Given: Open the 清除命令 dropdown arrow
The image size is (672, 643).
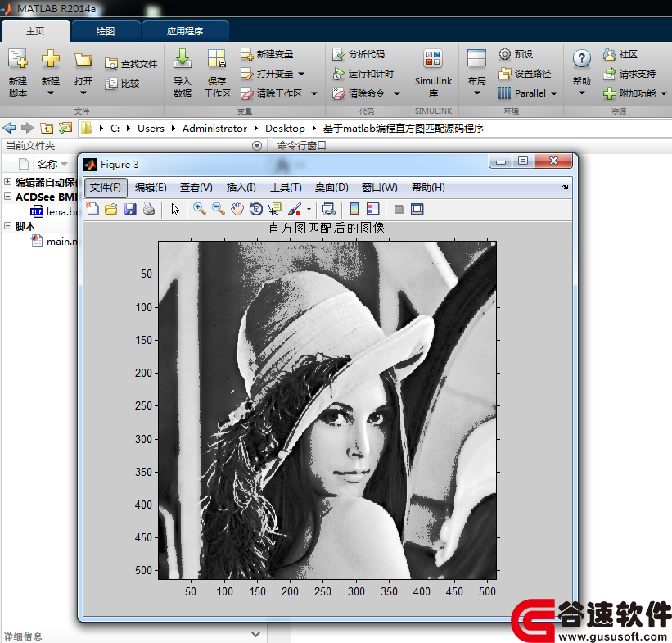Looking at the screenshot, I should coord(397,93).
